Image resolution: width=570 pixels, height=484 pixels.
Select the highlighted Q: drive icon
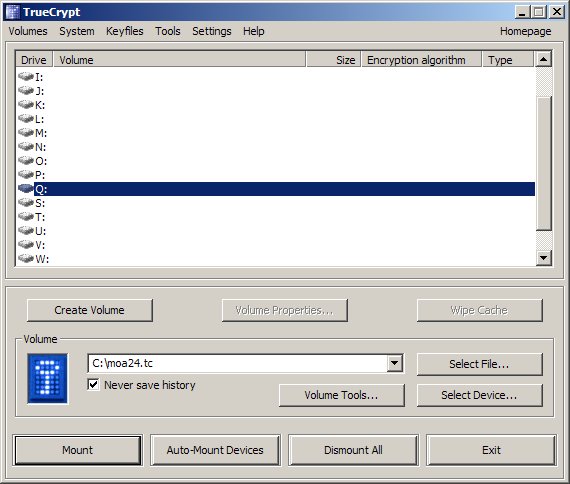point(26,188)
